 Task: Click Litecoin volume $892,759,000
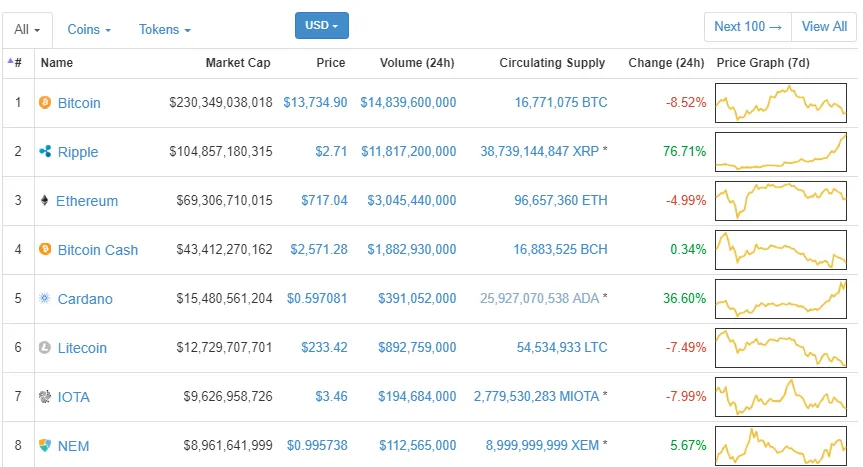point(417,347)
